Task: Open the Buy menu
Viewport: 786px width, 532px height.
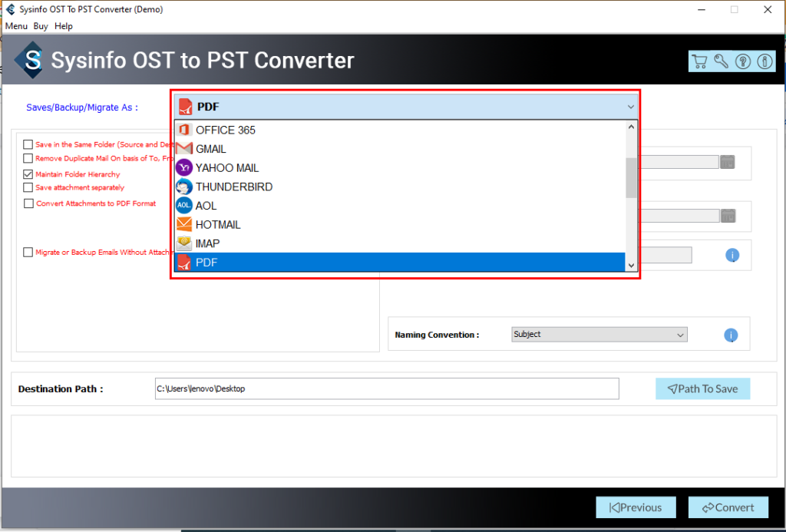Action: (x=41, y=26)
